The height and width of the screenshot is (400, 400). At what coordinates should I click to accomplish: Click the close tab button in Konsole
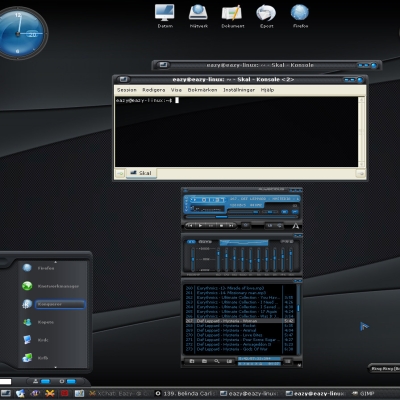[360, 173]
